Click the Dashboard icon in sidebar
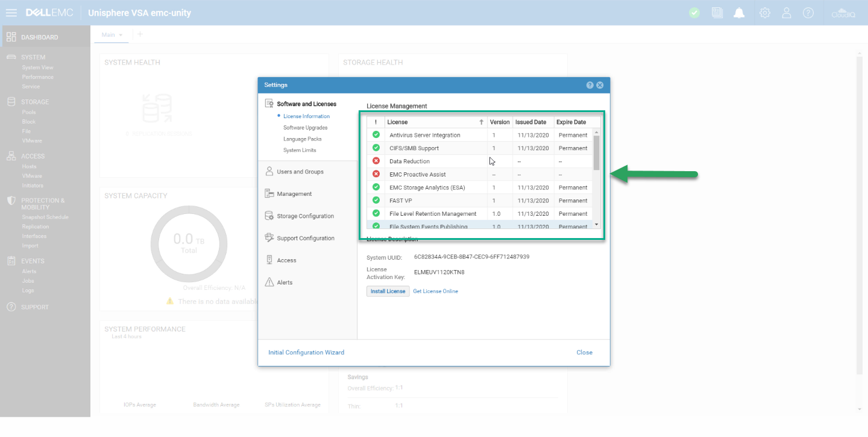868x437 pixels. [x=11, y=37]
